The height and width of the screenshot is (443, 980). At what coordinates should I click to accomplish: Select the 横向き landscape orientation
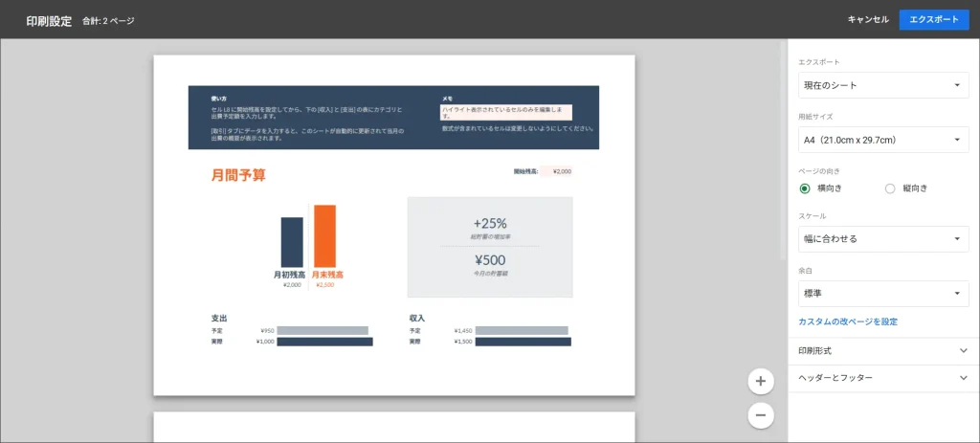(804, 188)
